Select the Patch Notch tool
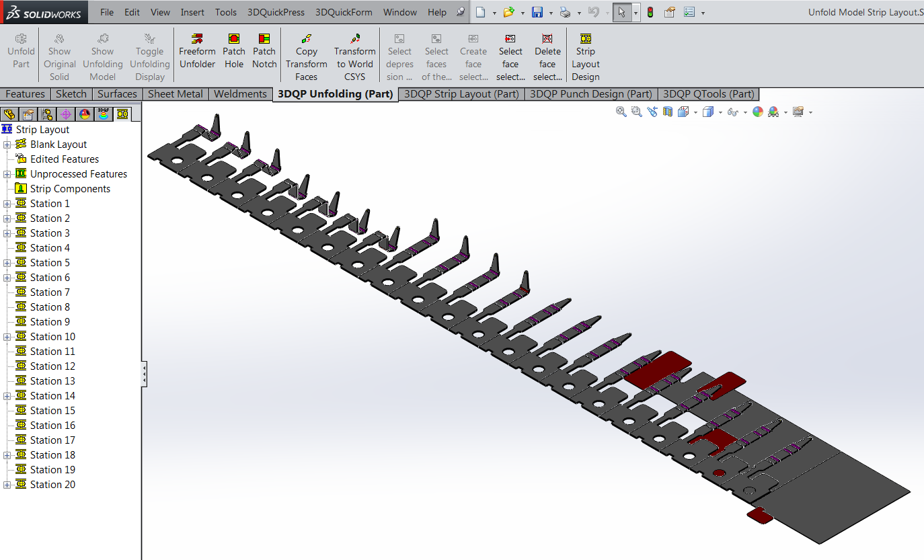The image size is (924, 560). (264, 52)
